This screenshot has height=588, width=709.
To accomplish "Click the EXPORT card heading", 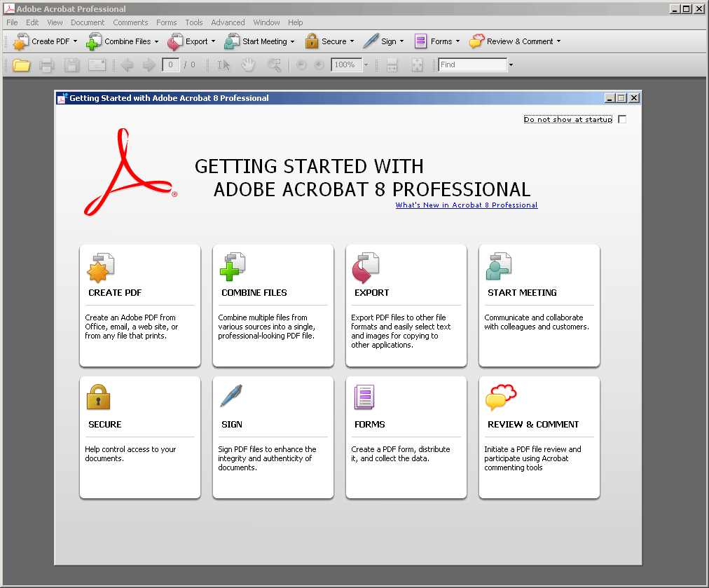I will tap(372, 293).
